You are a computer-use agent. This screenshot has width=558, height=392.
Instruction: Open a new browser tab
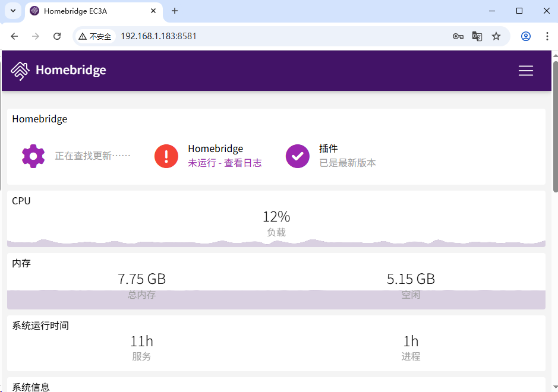(175, 11)
